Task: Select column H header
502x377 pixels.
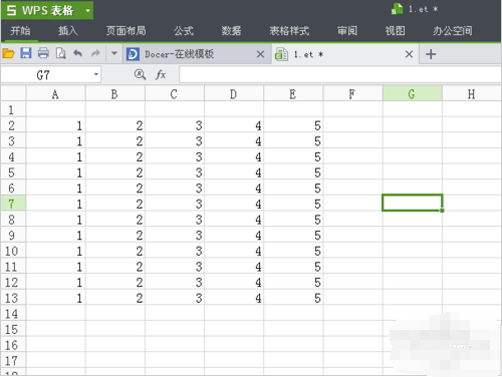Action: 471,94
